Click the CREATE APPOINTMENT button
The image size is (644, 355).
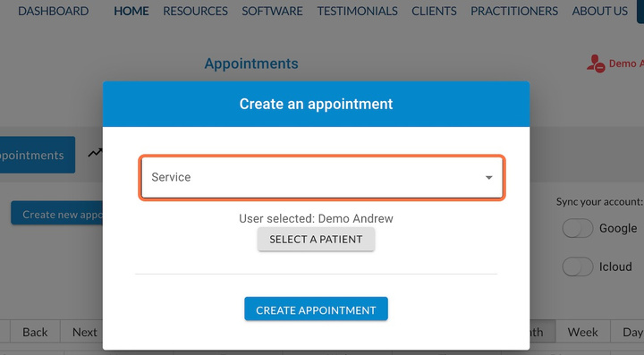[316, 310]
